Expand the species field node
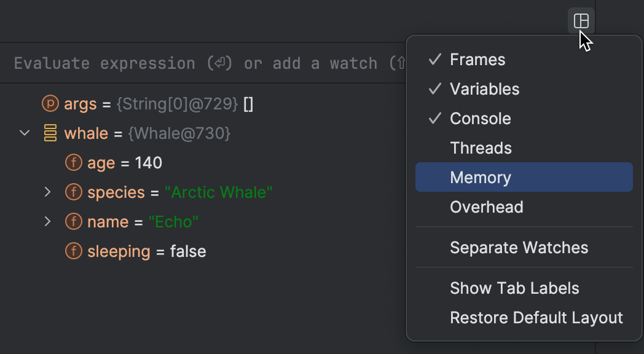 click(48, 192)
